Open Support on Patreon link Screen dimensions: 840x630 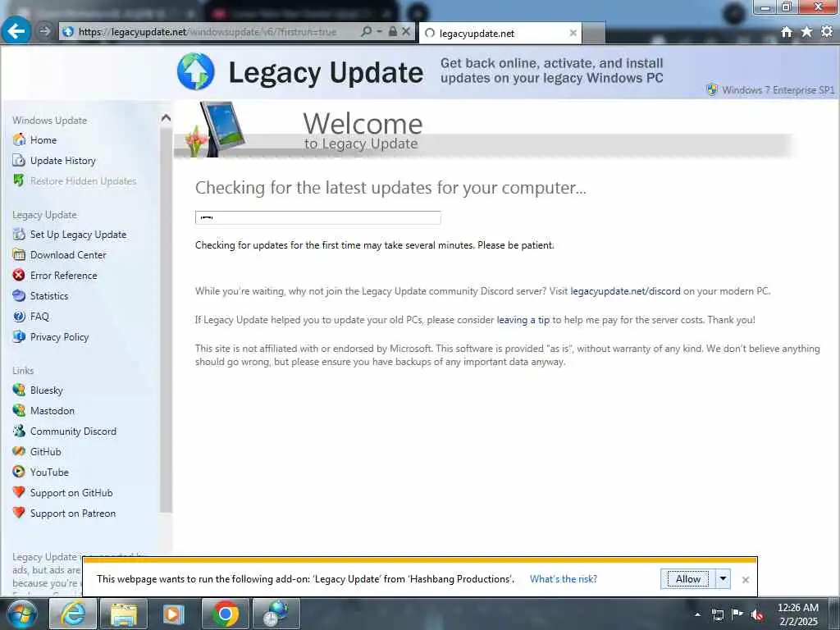(x=73, y=514)
